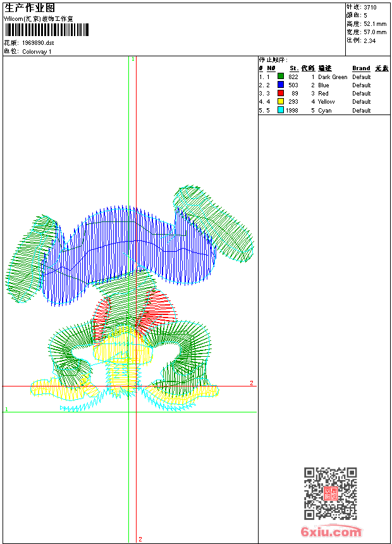Click the QR code image
The height and width of the screenshot is (544, 392).
pos(331,493)
